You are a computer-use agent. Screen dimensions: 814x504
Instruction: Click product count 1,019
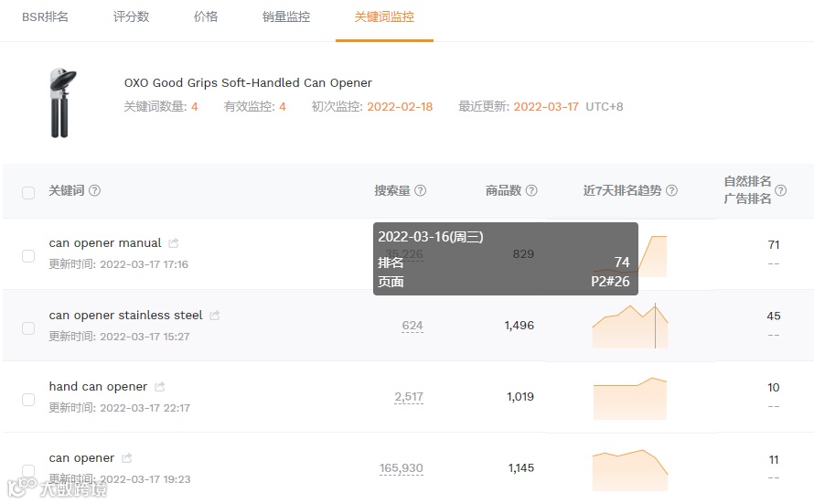[520, 397]
